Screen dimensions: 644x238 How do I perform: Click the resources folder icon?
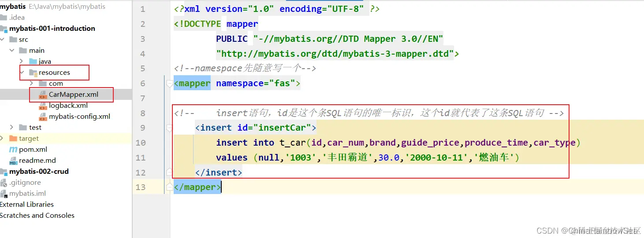coord(33,73)
